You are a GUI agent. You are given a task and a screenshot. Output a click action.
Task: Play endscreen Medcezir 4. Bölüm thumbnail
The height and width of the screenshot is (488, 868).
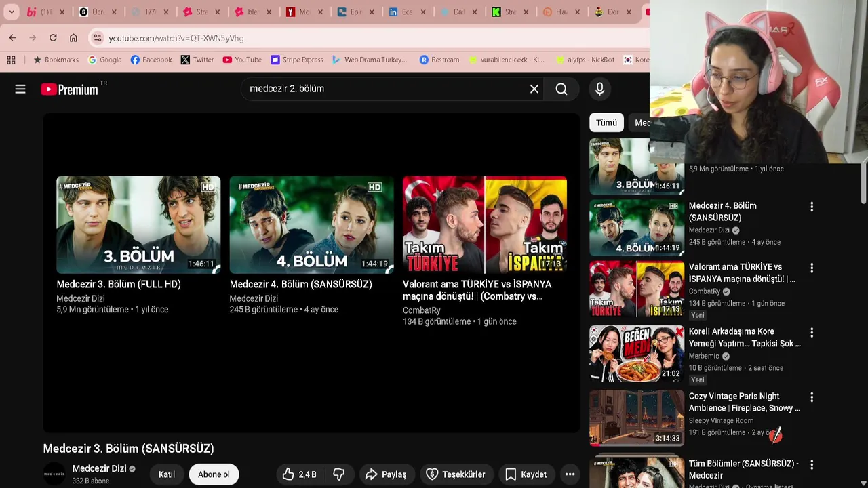[311, 224]
